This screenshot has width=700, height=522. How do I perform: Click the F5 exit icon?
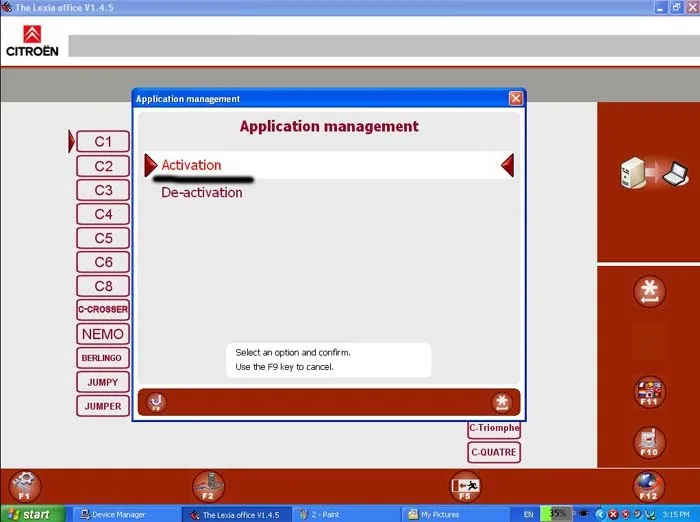tap(465, 486)
